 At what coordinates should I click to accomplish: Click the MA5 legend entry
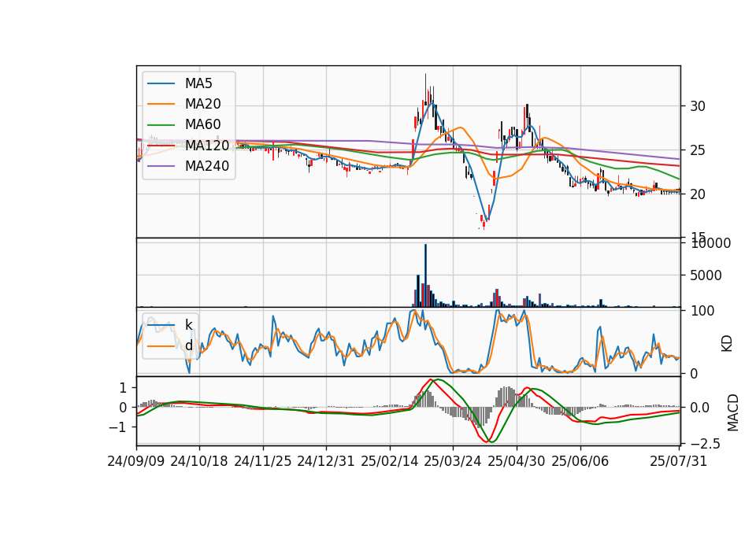click(x=180, y=83)
